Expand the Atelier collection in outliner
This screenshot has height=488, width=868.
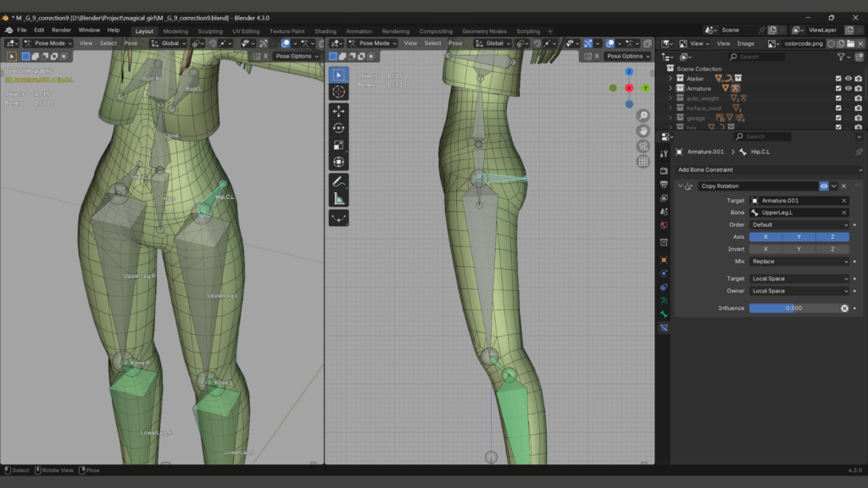tap(670, 78)
